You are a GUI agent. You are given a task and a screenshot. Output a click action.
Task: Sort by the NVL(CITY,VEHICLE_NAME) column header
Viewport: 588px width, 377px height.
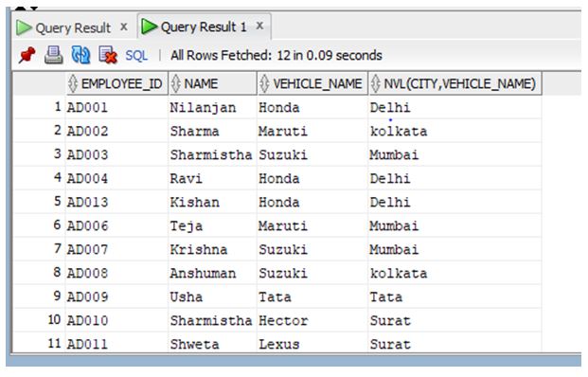coord(454,83)
